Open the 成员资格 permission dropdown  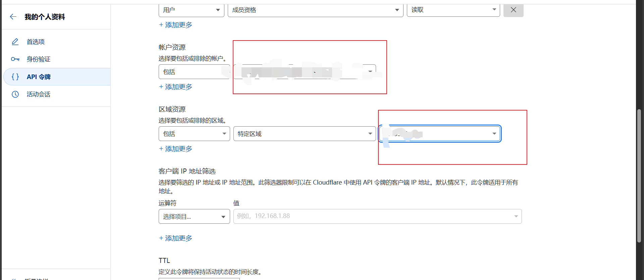pos(315,10)
